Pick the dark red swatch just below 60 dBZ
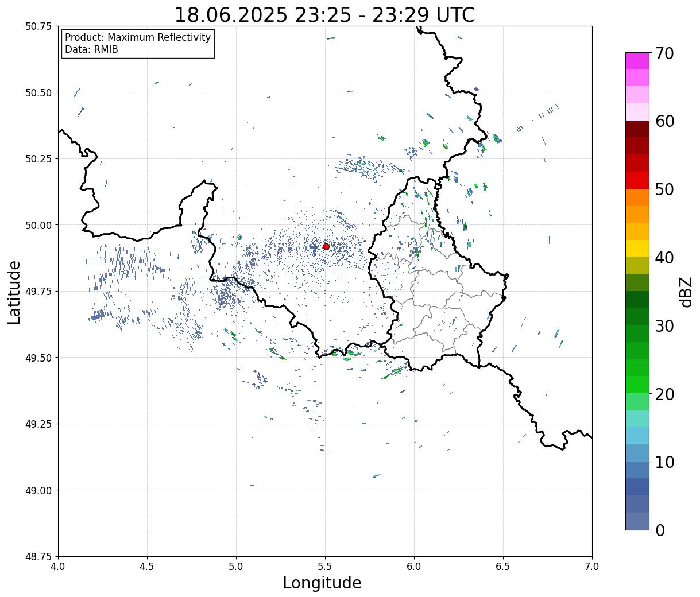This screenshot has height=597, width=700. point(637,129)
